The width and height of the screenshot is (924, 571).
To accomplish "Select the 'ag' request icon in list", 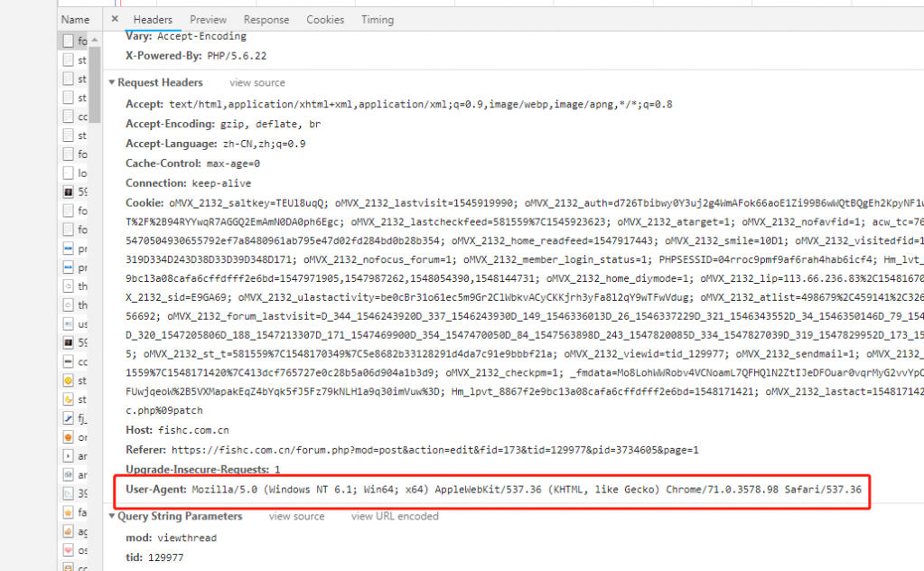I will point(76,531).
